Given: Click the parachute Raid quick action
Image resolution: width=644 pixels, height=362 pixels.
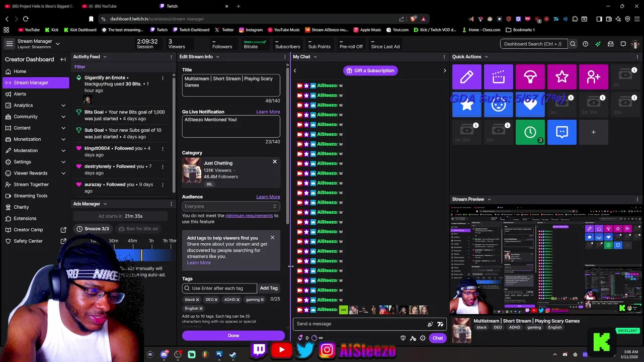Looking at the screenshot, I should pyautogui.click(x=530, y=77).
